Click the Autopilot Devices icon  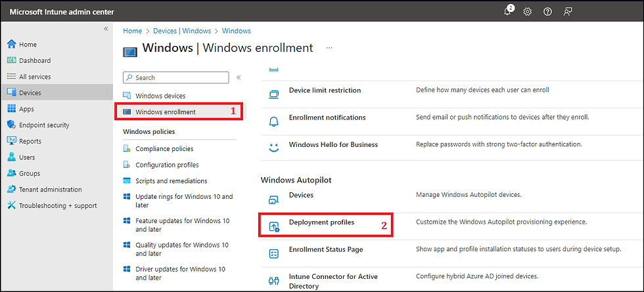[x=273, y=199]
